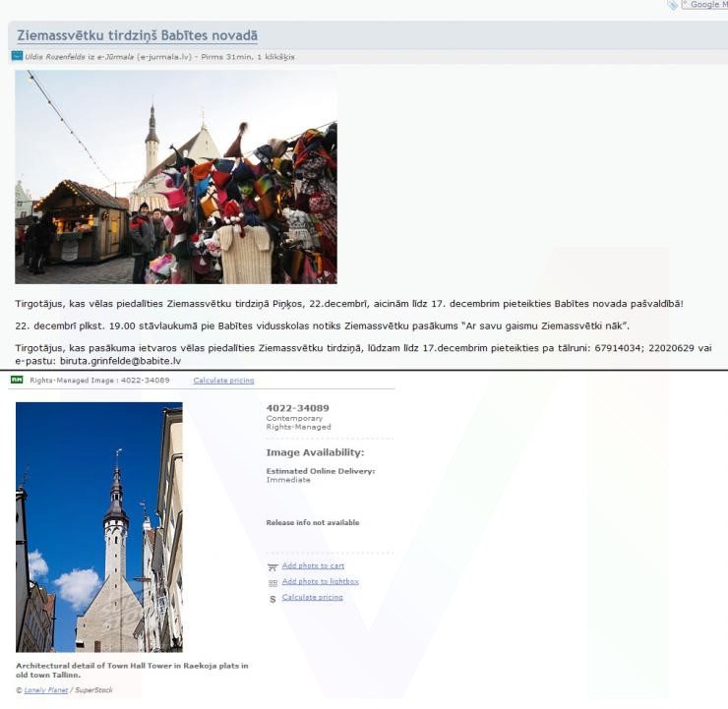The height and width of the screenshot is (709, 728).
Task: Select Add photo to lightbox link
Action: click(x=320, y=581)
